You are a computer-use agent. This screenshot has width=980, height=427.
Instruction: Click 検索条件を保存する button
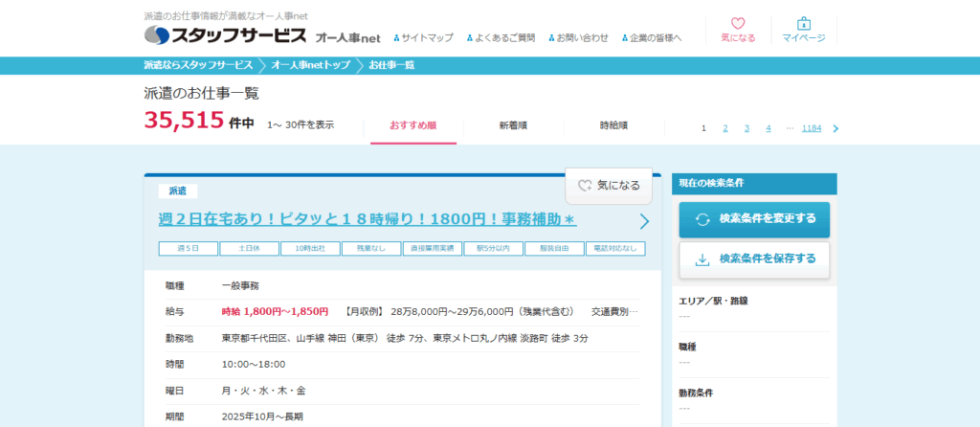(754, 259)
